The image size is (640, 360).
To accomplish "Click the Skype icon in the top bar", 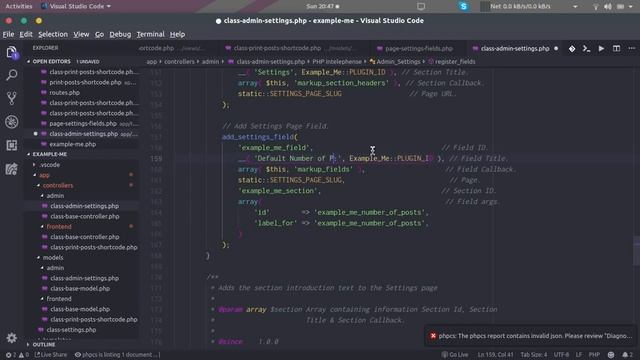I will (463, 6).
